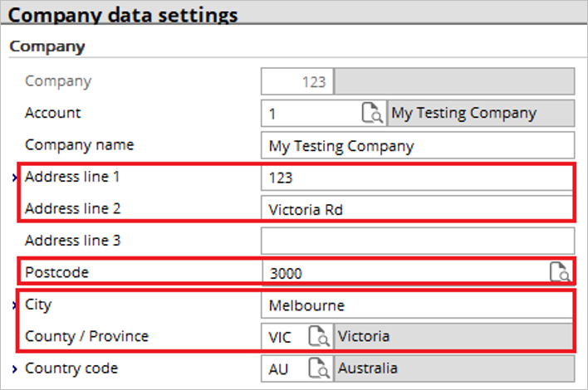Click the greyed My Testing Company account description
This screenshot has height=390, width=588.
(x=481, y=113)
